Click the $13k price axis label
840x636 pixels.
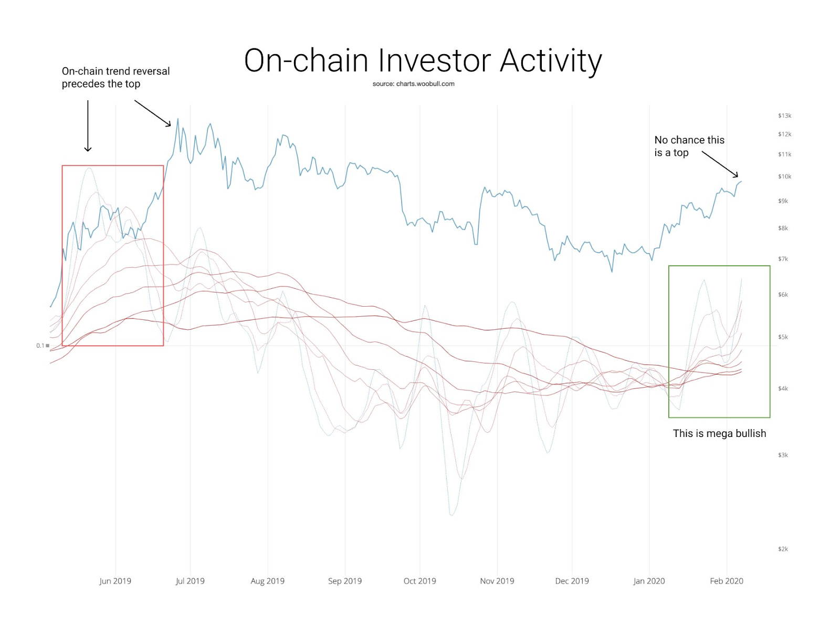point(784,116)
